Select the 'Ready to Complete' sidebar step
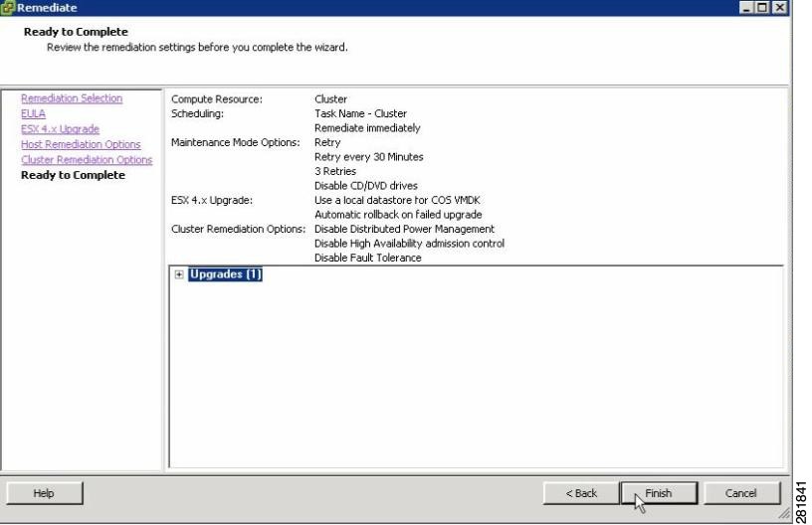Viewport: 812px width, 525px height. point(73,175)
